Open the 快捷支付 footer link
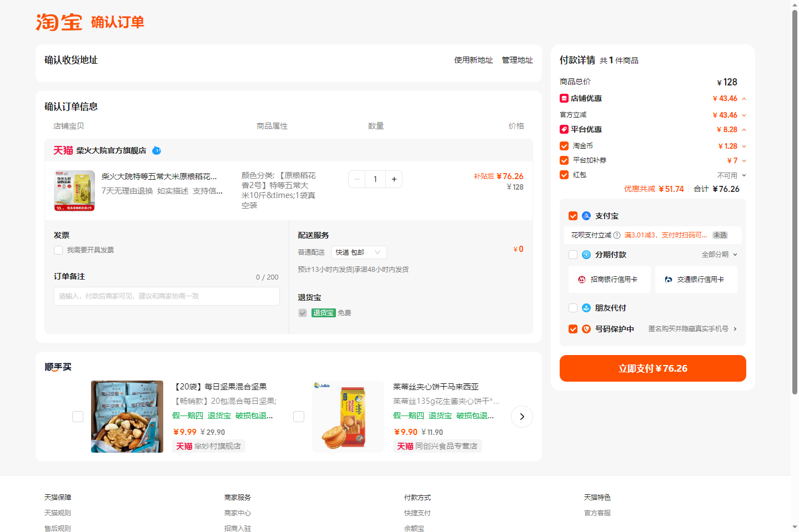 418,513
